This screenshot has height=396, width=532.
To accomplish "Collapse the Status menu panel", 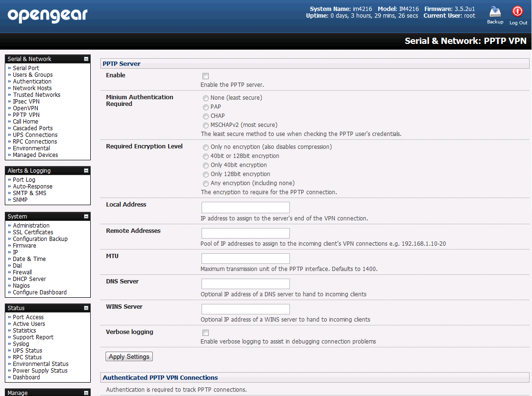I will 86,308.
